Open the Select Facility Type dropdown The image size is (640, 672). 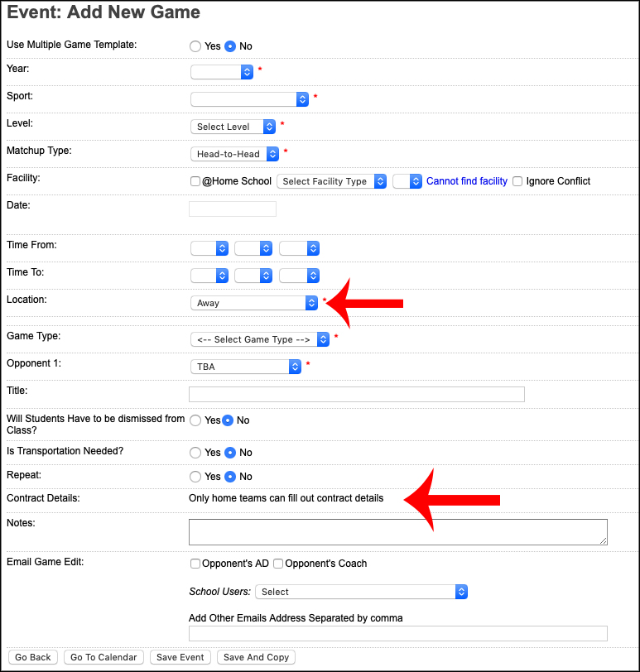tap(332, 181)
